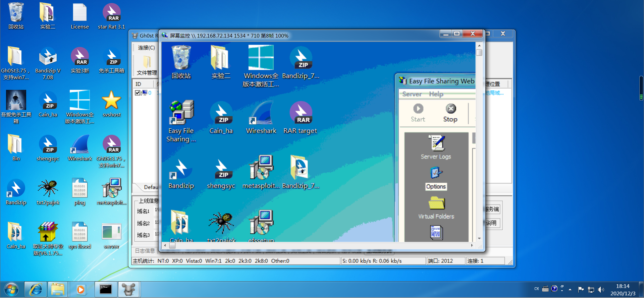Select the syn flood file icon

tap(80, 236)
